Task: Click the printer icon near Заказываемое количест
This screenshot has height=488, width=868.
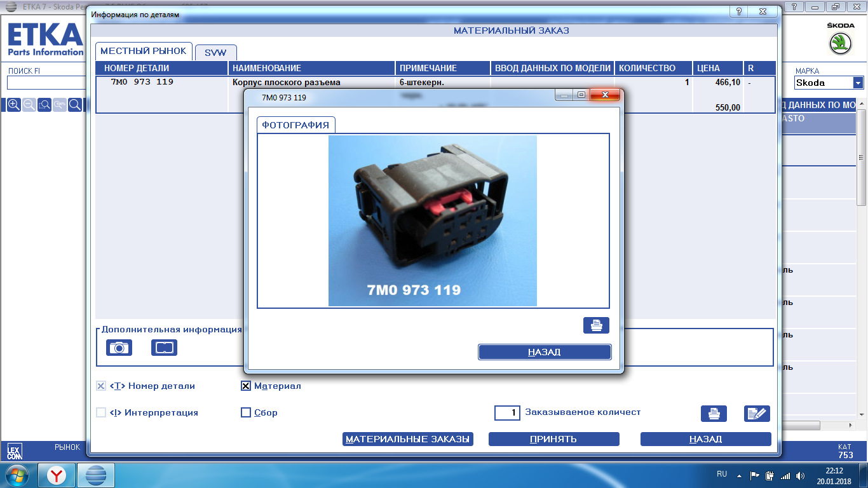Action: point(714,414)
